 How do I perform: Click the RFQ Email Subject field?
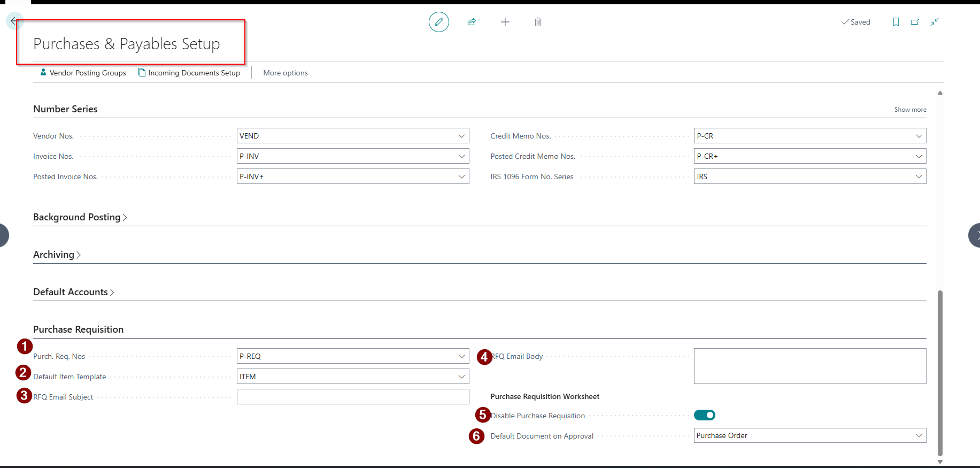coord(352,396)
